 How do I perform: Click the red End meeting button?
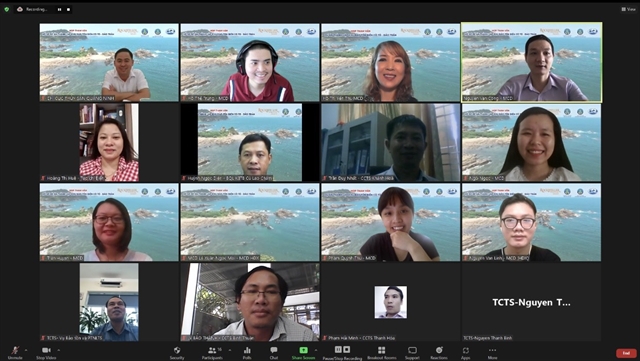(x=626, y=353)
